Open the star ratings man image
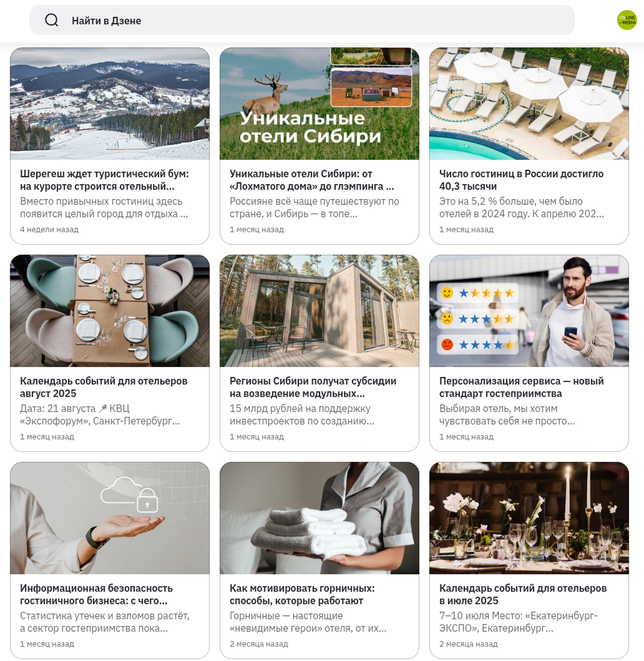Image resolution: width=644 pixels, height=661 pixels. click(x=529, y=311)
